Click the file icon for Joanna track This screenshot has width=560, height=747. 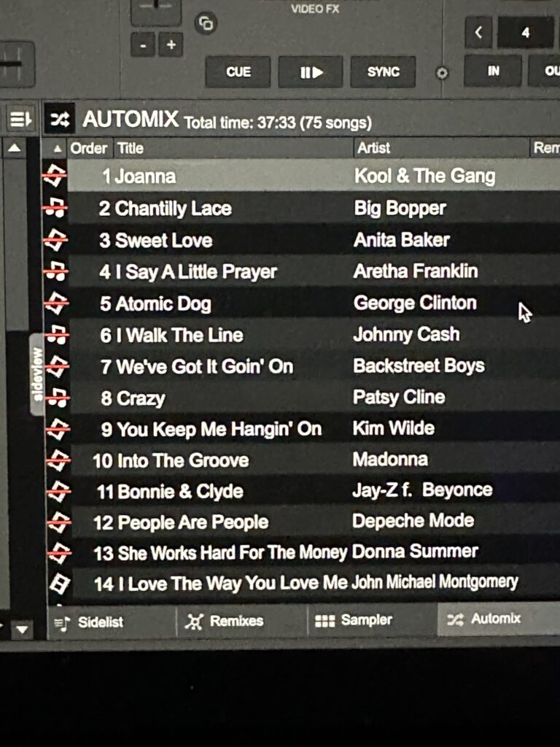pos(55,176)
